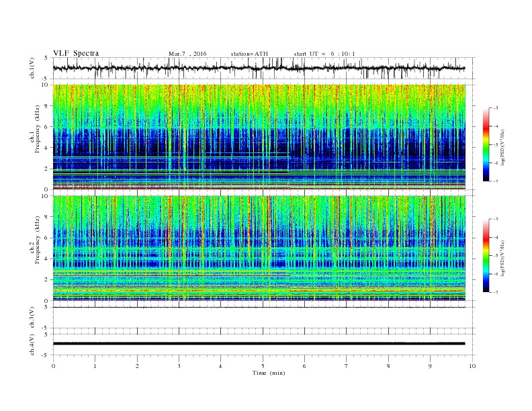Click the ch.2 spectrogram colorbar
The width and height of the screenshot is (532, 411).
486,256
